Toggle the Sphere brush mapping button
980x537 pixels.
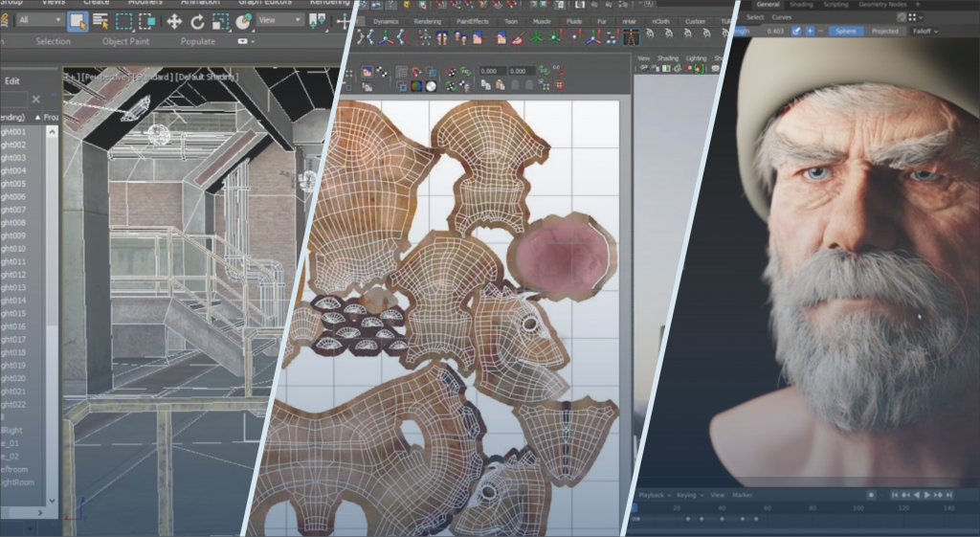(844, 31)
